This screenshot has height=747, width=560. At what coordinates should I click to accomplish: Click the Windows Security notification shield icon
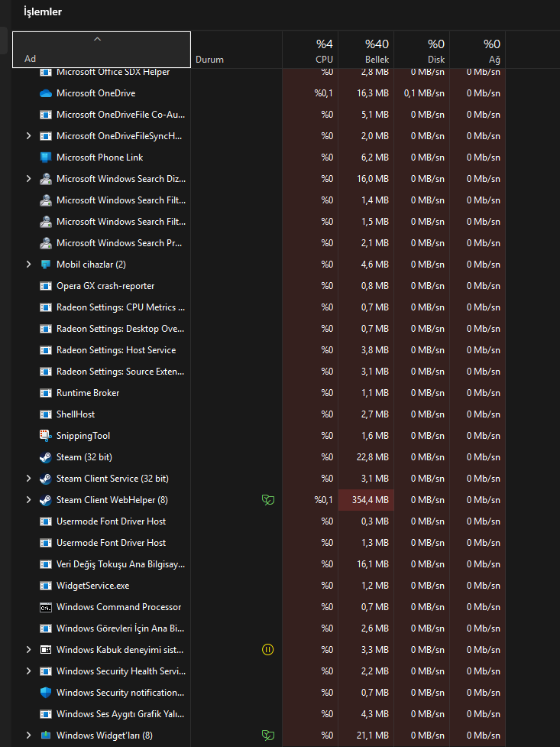46,693
